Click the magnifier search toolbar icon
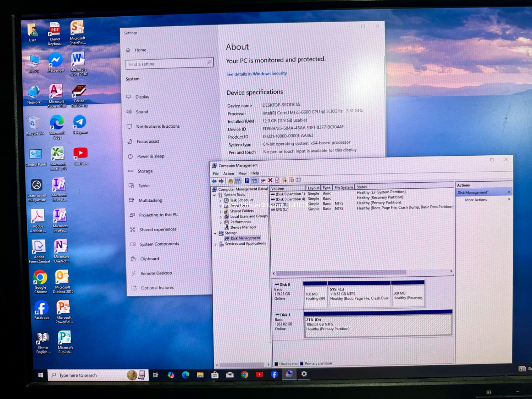532x399 pixels. [x=292, y=180]
